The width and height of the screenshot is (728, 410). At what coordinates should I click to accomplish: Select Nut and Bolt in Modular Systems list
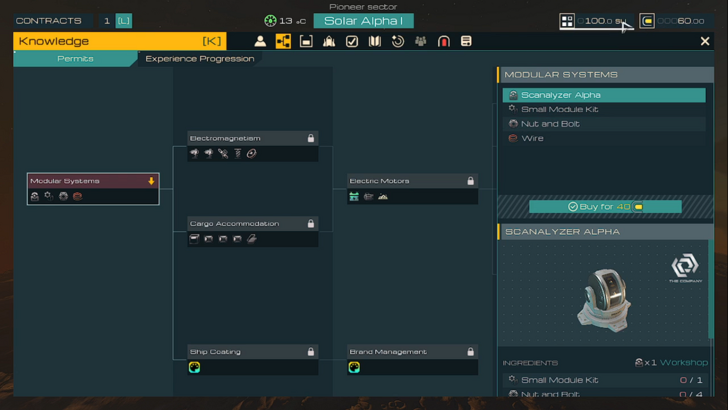(604, 124)
